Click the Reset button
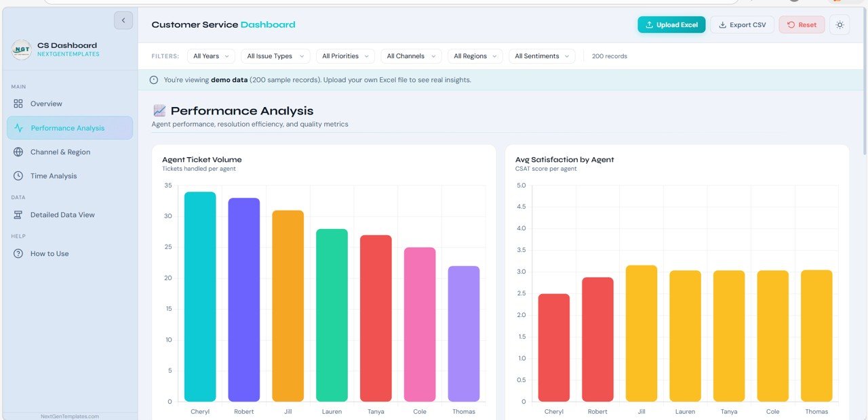The image size is (868, 420). click(x=802, y=25)
